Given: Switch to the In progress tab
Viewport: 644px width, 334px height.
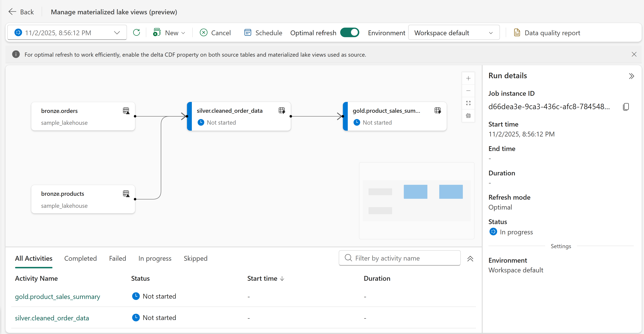Looking at the screenshot, I should 155,258.
